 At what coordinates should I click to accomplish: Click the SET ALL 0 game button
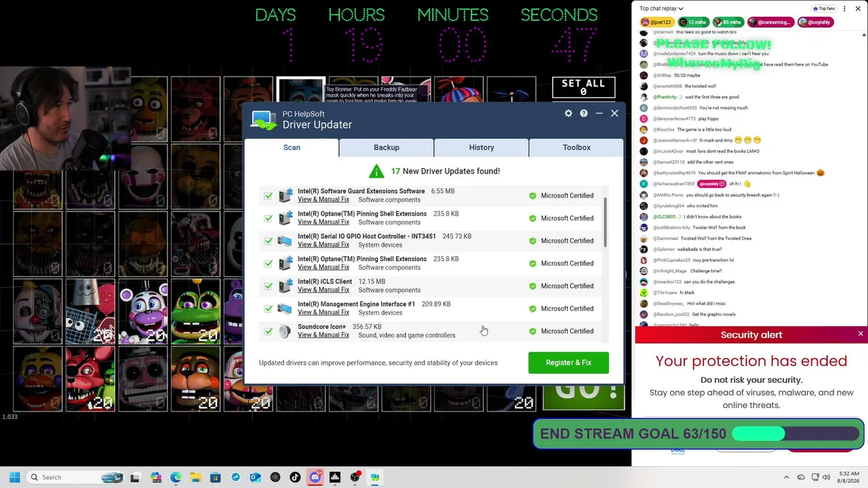[x=583, y=87]
